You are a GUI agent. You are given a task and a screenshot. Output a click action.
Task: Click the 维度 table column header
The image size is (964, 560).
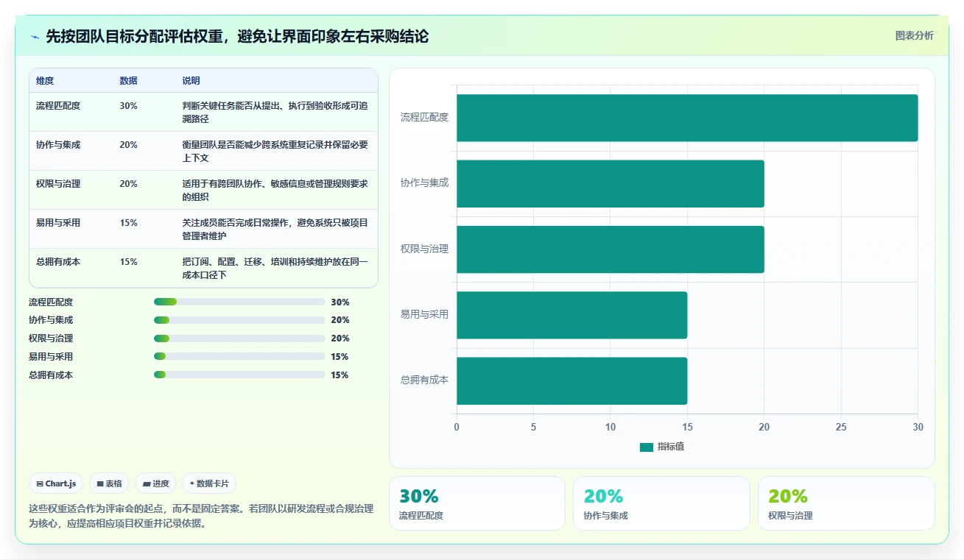45,81
